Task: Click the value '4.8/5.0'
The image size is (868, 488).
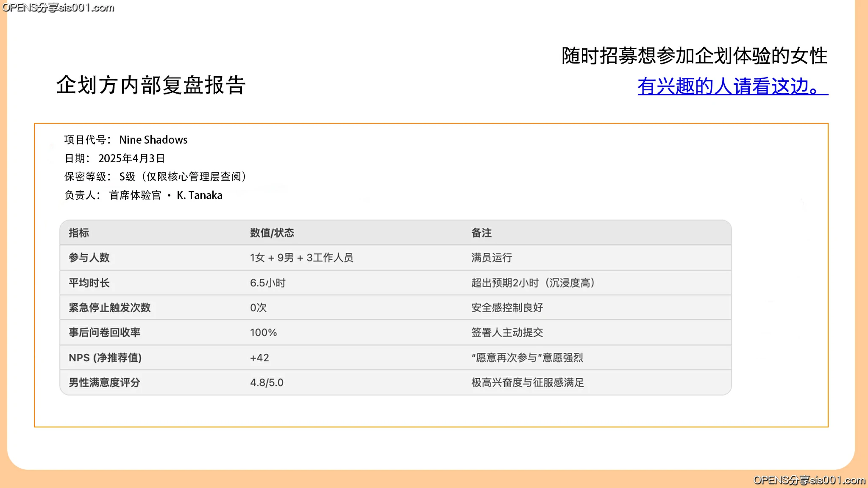Action: pos(267,383)
